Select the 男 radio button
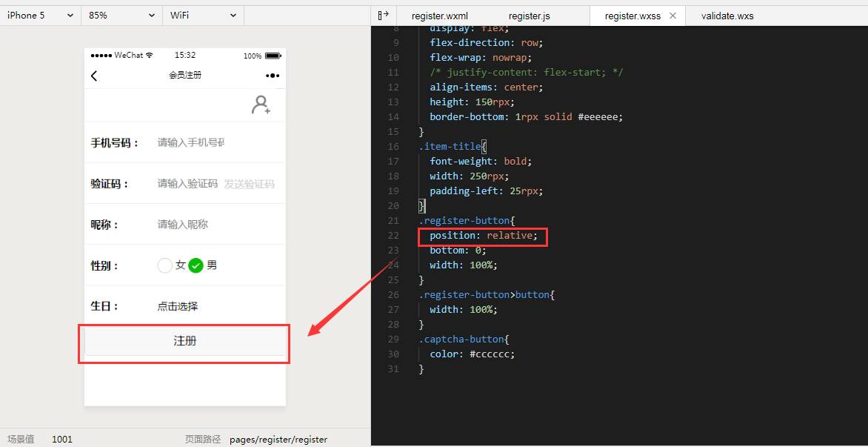The image size is (868, 447). click(x=196, y=266)
